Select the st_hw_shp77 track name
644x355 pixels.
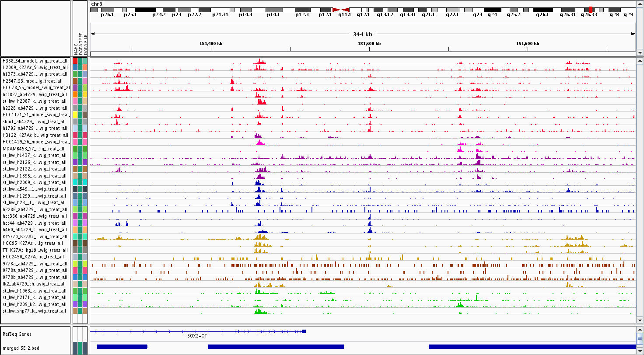35,311
